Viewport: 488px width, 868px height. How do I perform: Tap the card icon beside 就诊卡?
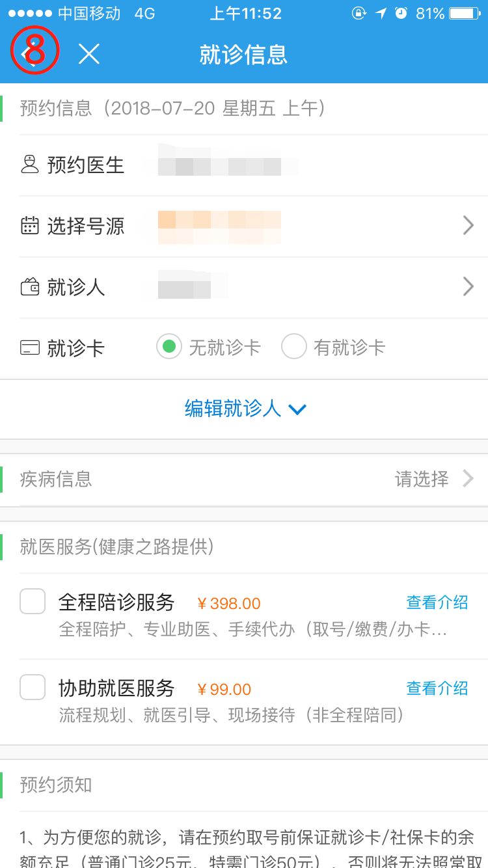(30, 348)
